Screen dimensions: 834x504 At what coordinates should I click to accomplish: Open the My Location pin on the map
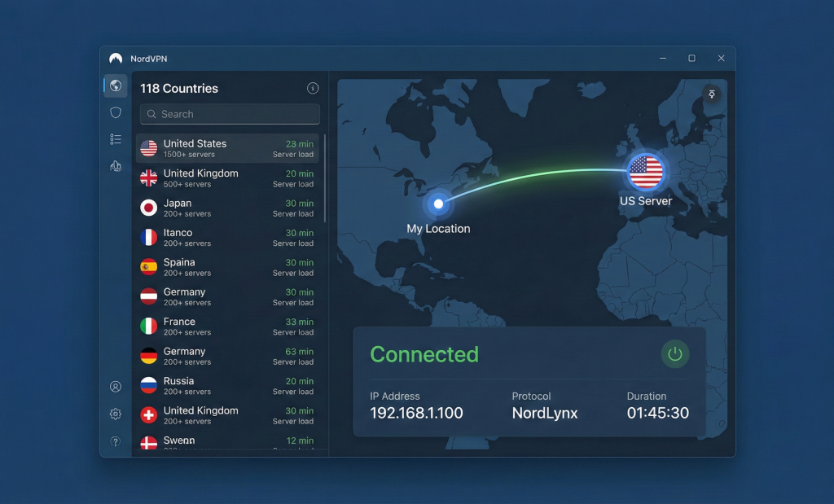click(x=438, y=205)
